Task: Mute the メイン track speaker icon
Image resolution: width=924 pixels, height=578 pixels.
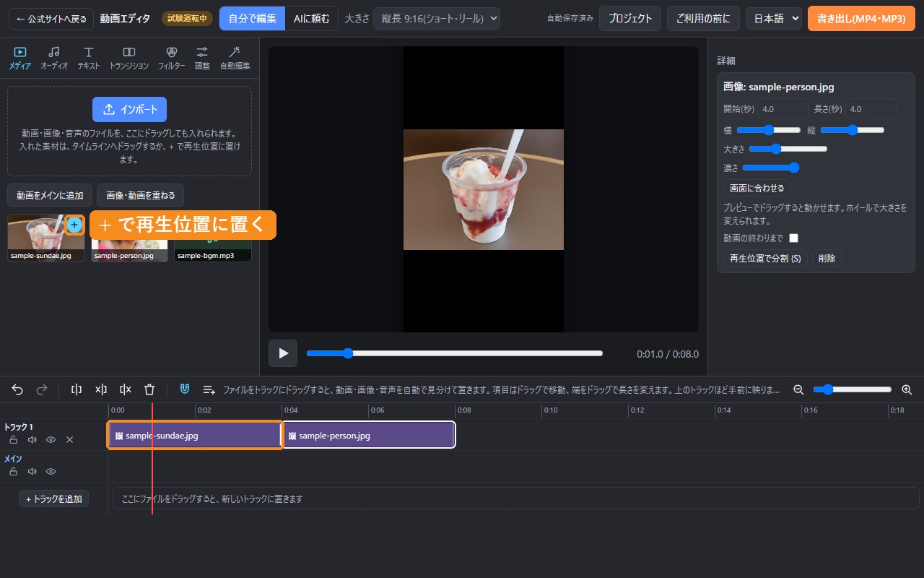Action: (x=32, y=471)
